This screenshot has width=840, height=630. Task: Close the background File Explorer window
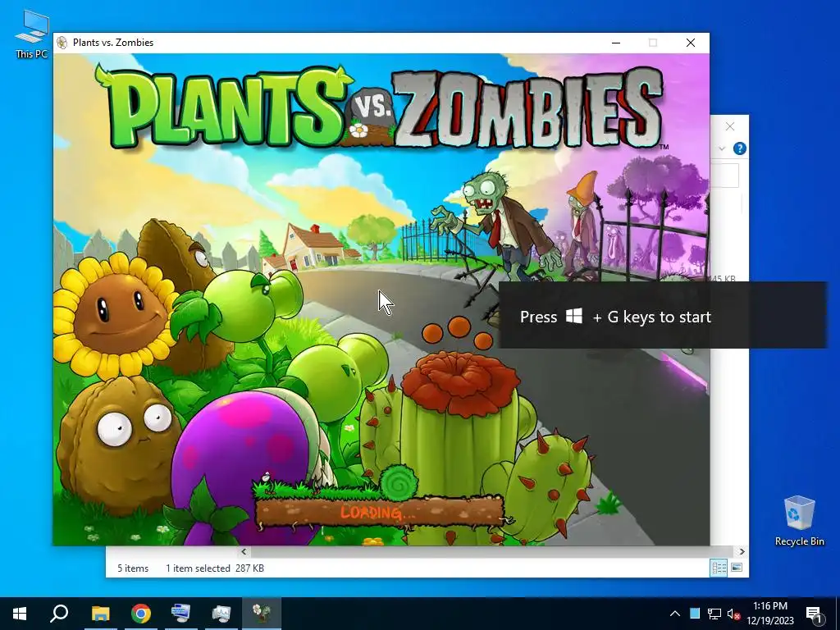tap(730, 126)
